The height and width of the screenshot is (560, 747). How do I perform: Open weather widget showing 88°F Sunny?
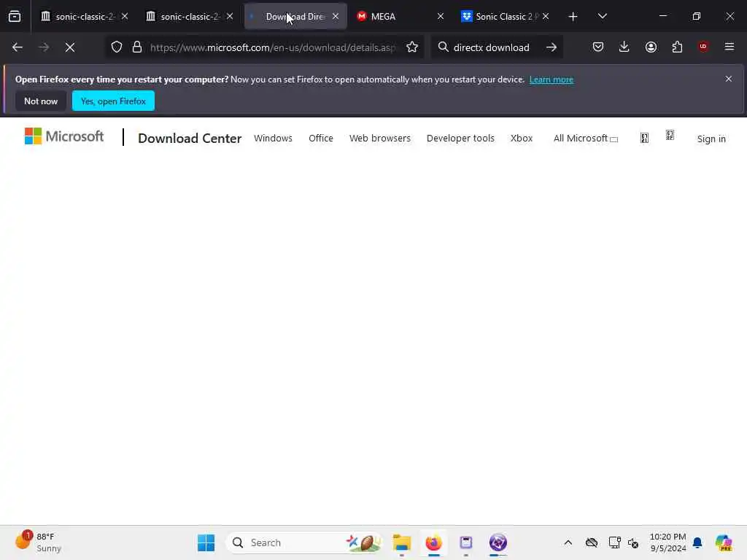38,542
